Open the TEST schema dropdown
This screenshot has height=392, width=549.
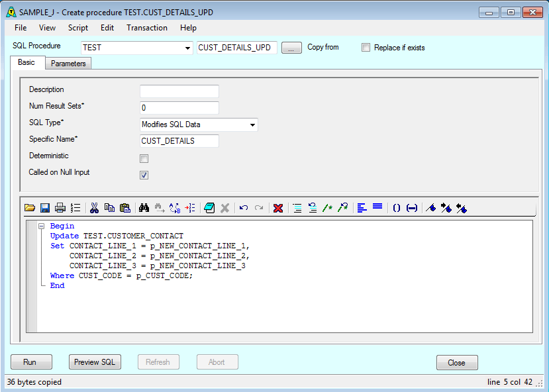pyautogui.click(x=187, y=48)
